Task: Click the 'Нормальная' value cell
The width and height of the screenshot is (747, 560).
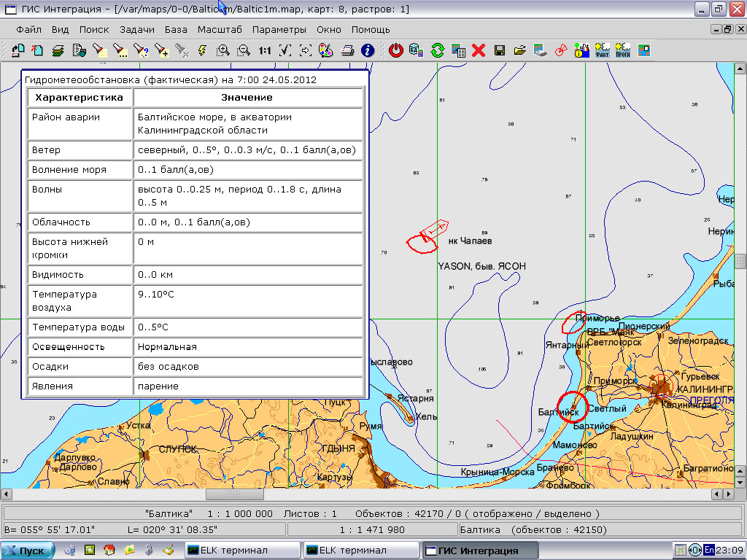Action: click(x=247, y=347)
